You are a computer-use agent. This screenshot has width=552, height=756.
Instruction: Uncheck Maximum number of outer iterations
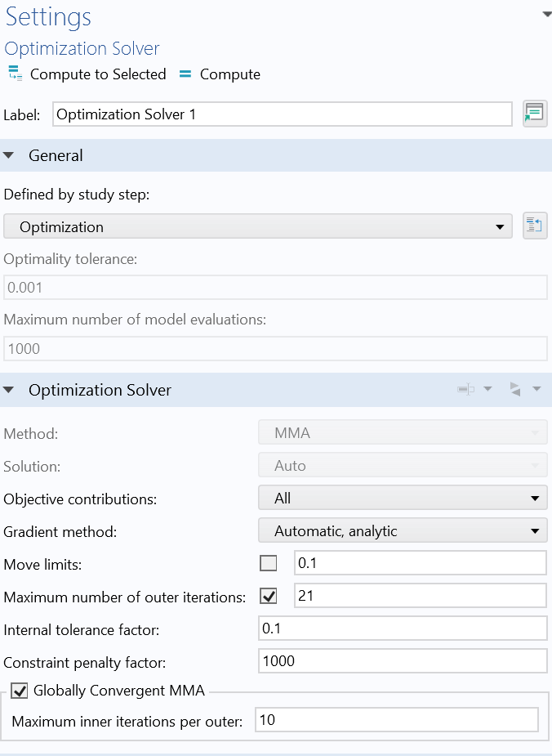[x=268, y=596]
